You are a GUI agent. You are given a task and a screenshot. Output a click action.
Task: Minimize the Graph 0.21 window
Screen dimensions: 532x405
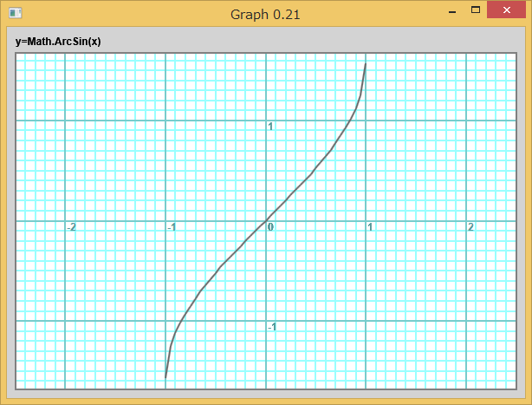(x=452, y=10)
